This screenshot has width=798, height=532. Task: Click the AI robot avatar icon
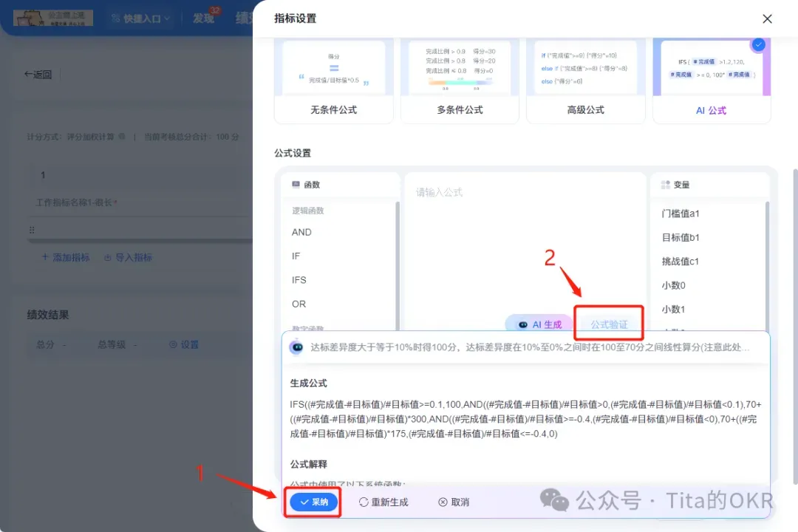(x=297, y=347)
